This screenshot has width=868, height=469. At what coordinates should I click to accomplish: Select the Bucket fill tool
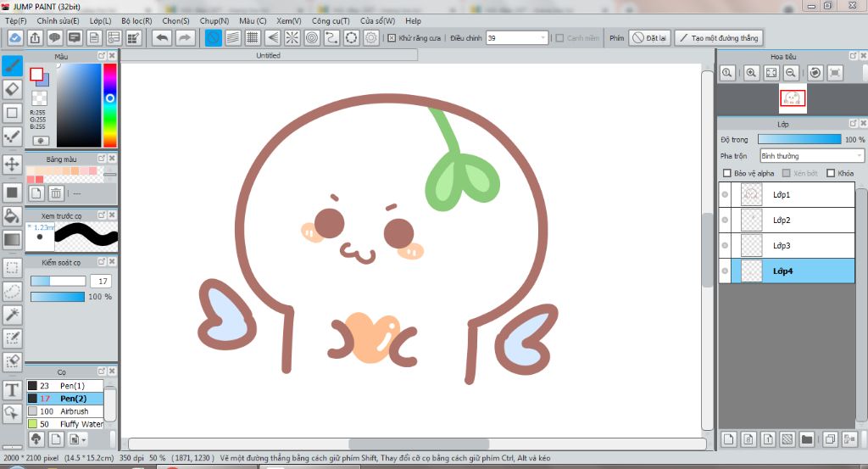tap(12, 216)
